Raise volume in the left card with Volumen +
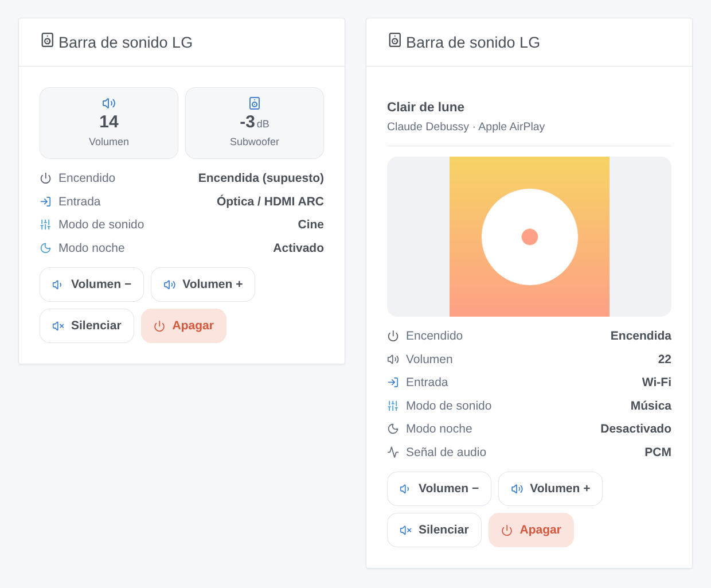 (x=203, y=285)
